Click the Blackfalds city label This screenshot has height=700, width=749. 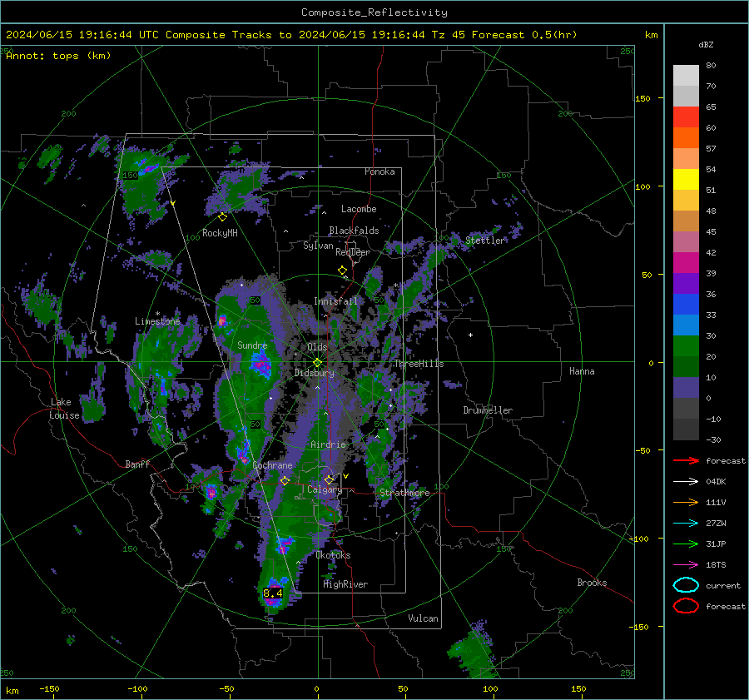(354, 231)
